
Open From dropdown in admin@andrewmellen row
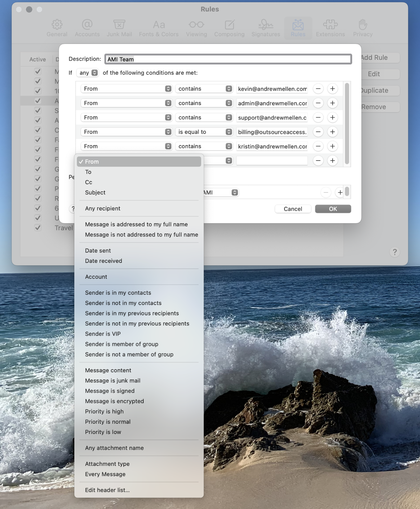[126, 103]
